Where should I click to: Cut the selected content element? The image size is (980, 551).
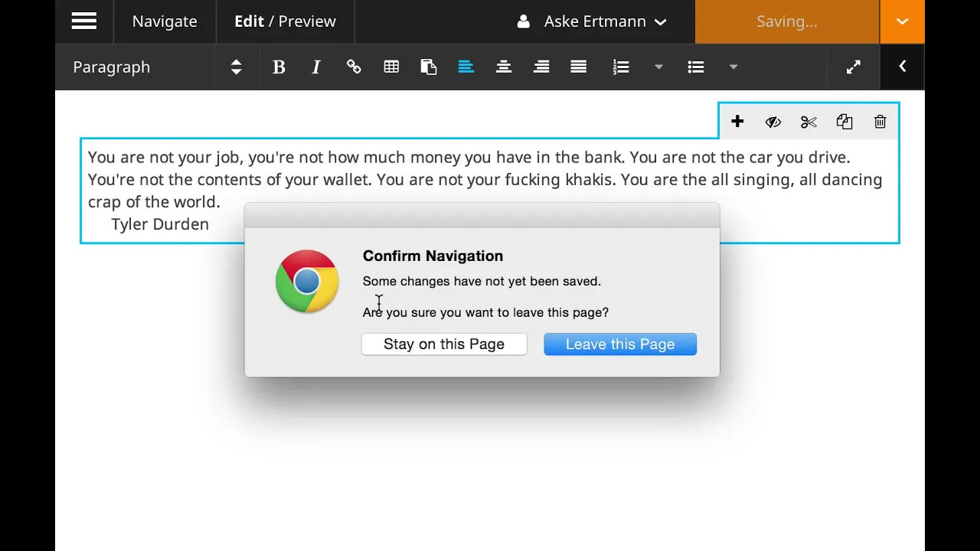click(x=808, y=122)
